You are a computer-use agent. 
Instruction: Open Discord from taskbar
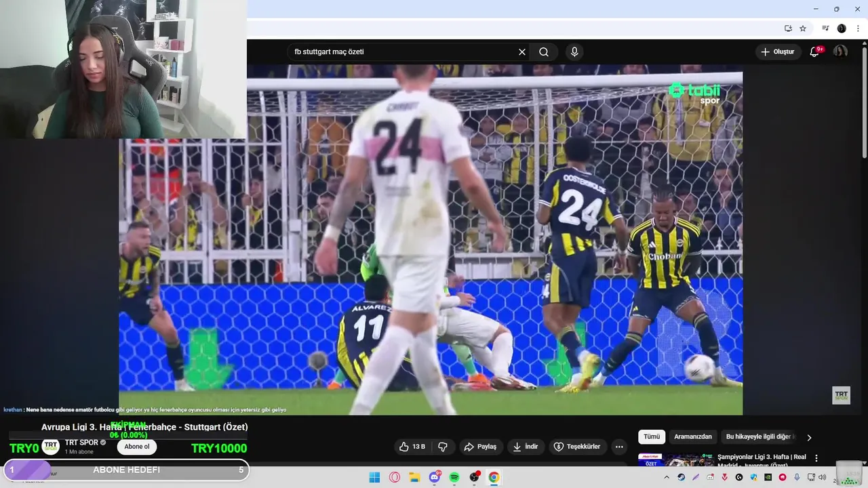(x=435, y=477)
